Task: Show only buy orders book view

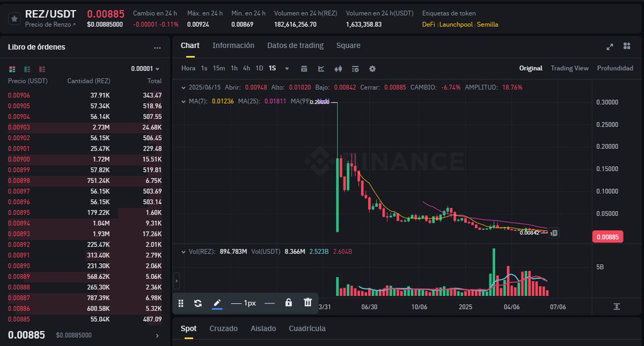Action: point(27,69)
